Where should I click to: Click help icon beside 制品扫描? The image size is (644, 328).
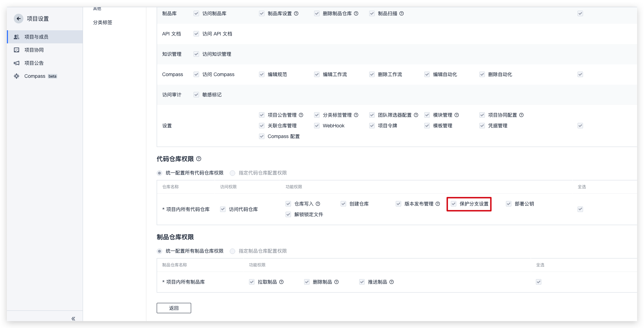point(402,13)
